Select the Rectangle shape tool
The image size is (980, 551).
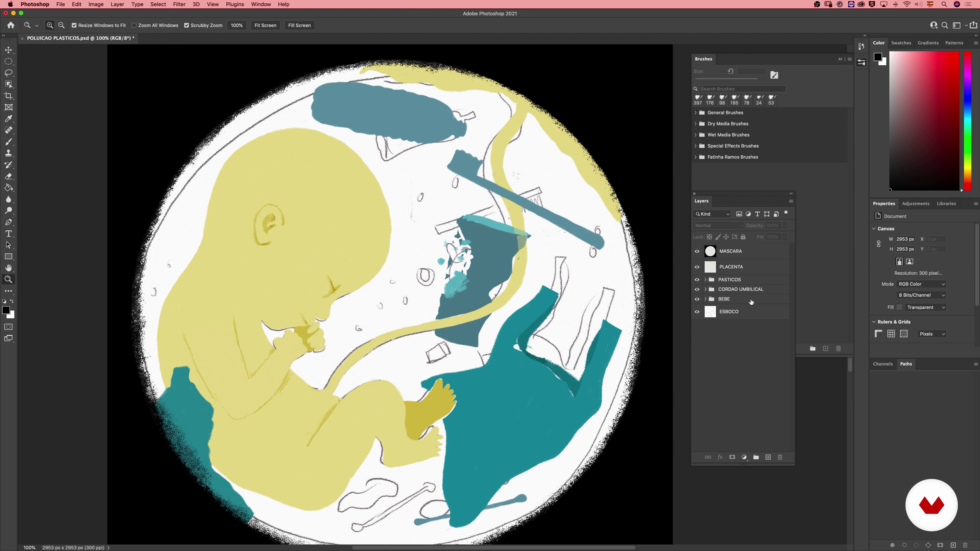click(8, 257)
